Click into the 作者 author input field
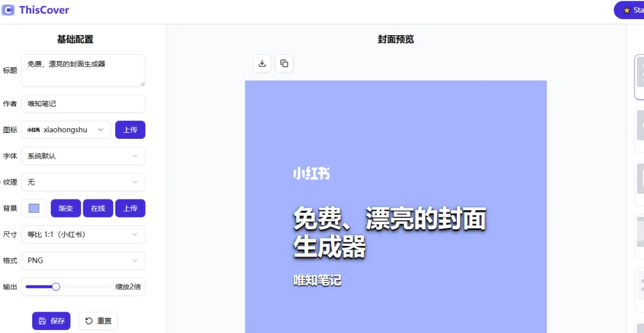Screen dimensions: 644x333 (83, 104)
